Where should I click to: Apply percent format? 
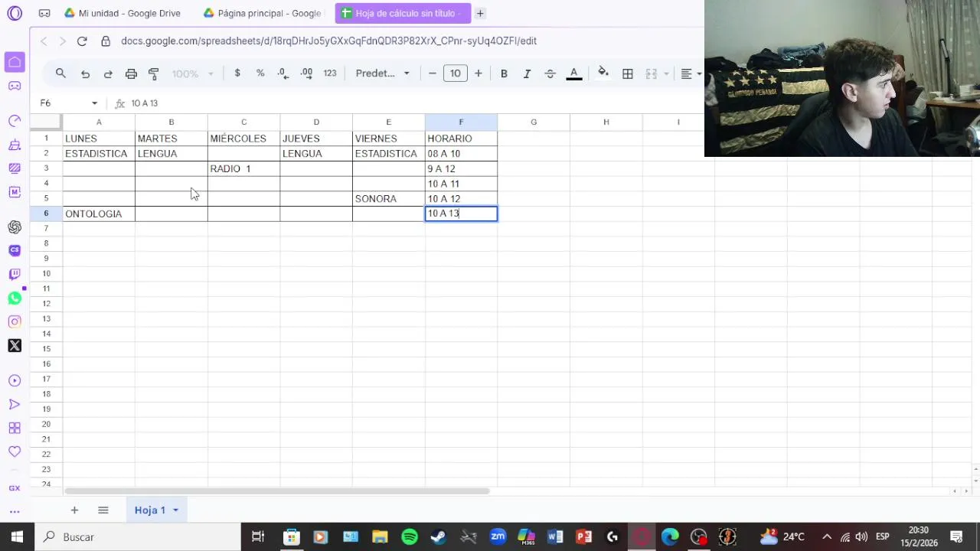(260, 73)
